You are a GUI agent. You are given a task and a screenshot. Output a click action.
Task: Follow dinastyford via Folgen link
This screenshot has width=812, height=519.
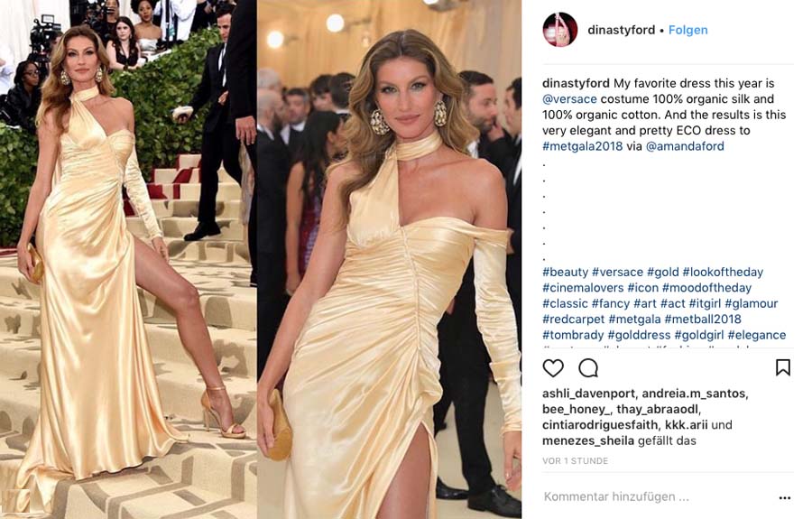pos(687,30)
